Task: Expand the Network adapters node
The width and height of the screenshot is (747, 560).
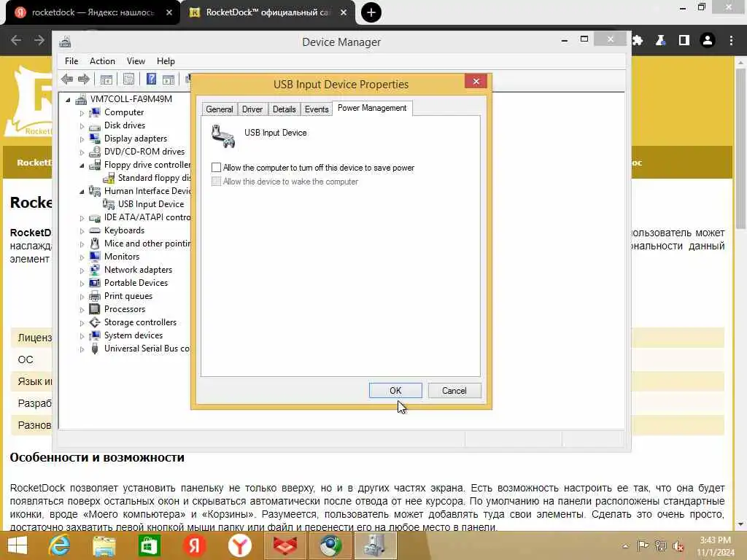Action: click(82, 271)
